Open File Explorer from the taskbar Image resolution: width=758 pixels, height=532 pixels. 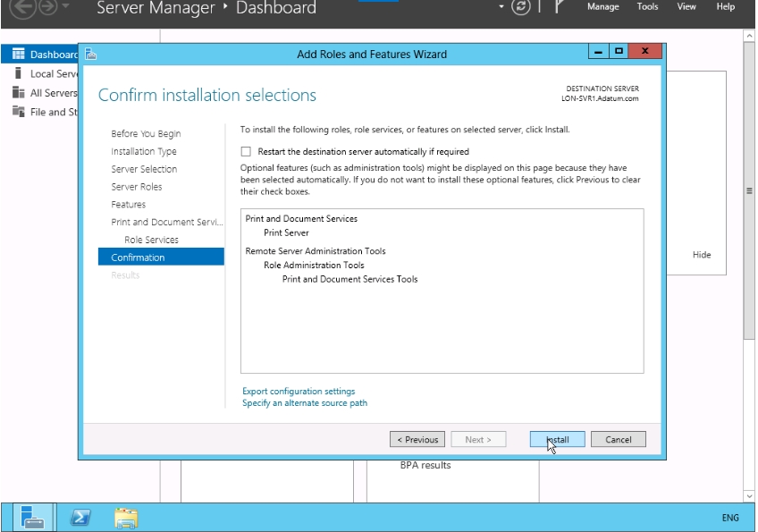pos(126,518)
